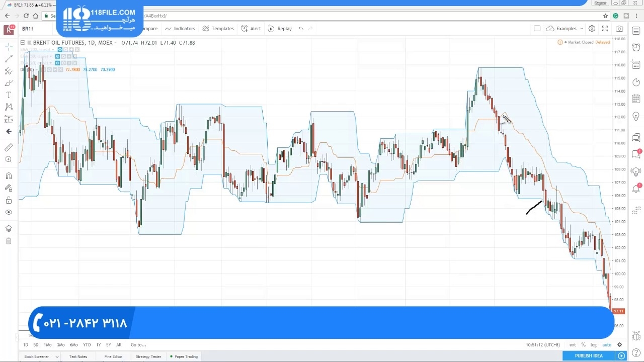Open the Templates dropdown
The width and height of the screenshot is (644, 362).
(218, 29)
